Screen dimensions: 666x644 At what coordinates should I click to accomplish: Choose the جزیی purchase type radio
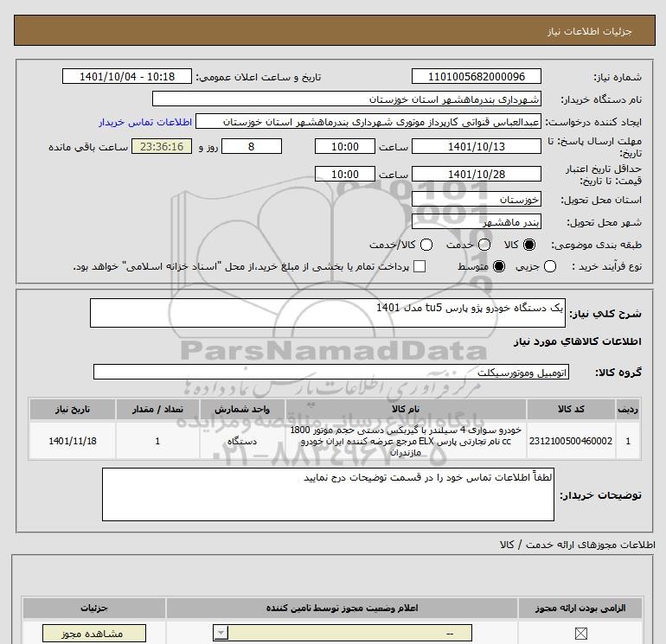pos(550,266)
